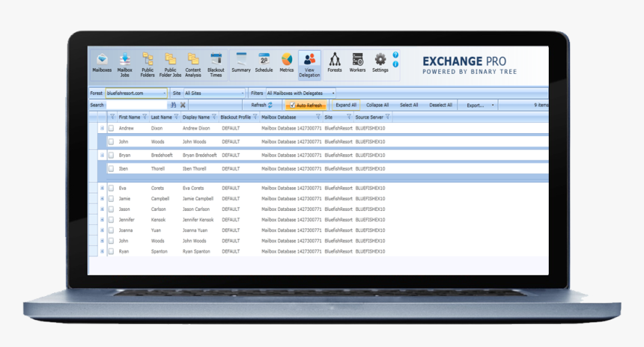This screenshot has height=347, width=644.
Task: Open Public Folder Jobs
Action: [x=170, y=65]
